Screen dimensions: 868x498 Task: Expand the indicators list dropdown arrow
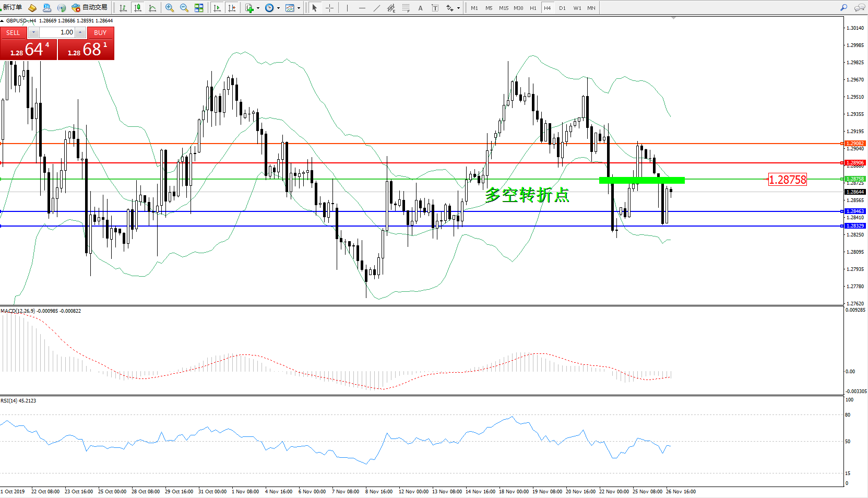[258, 8]
